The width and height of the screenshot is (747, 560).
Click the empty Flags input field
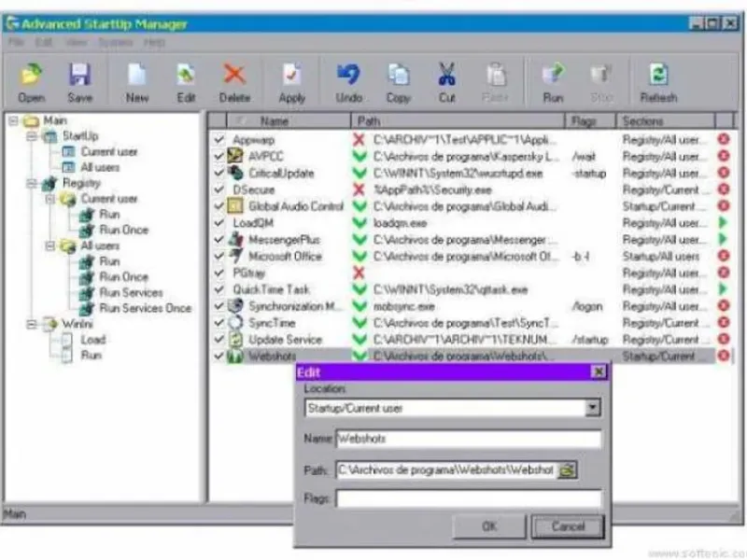click(469, 498)
